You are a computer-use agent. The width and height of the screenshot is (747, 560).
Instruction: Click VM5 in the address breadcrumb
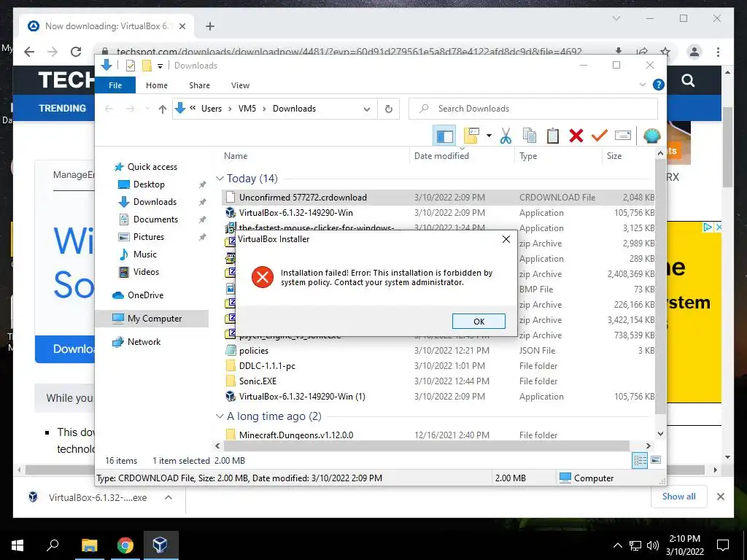pos(247,109)
